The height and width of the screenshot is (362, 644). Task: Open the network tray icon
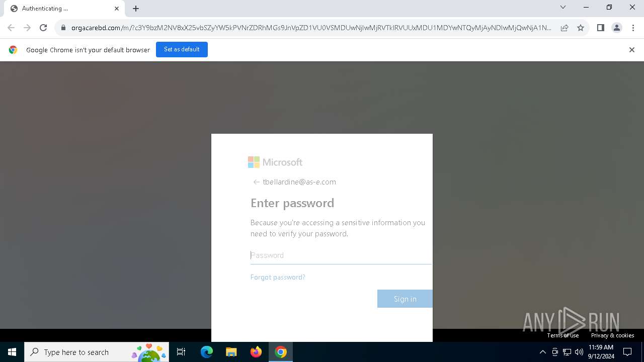(567, 352)
